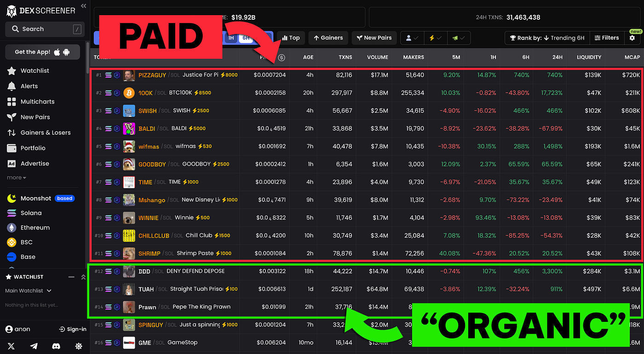
Task: Sort by the 5M column header
Action: 455,57
